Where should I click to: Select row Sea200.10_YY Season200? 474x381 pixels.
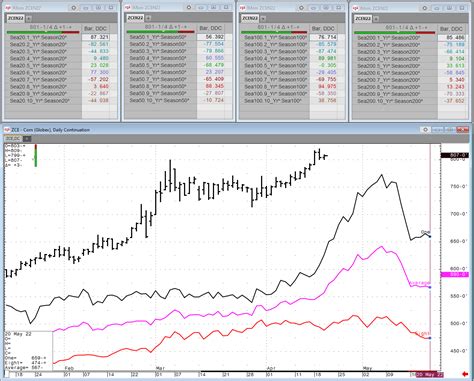pos(395,101)
